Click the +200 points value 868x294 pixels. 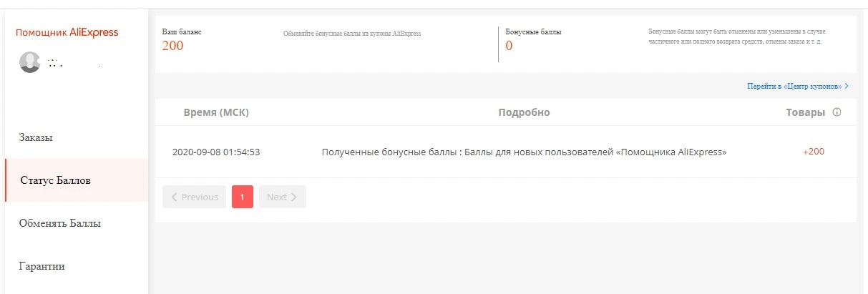pos(814,152)
